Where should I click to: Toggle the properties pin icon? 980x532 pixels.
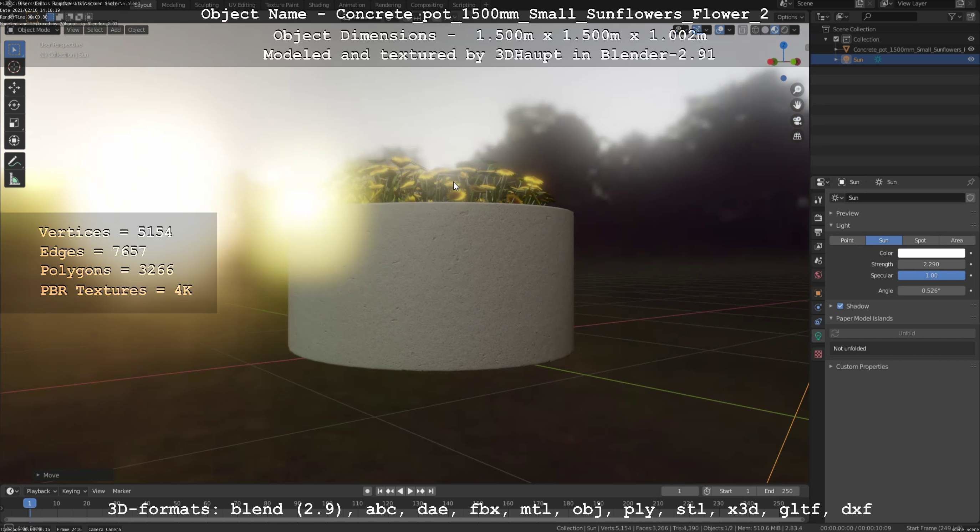970,182
